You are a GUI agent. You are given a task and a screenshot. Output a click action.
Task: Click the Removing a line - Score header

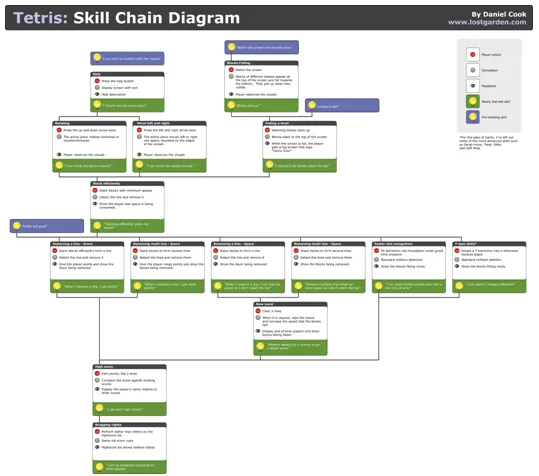87,244
